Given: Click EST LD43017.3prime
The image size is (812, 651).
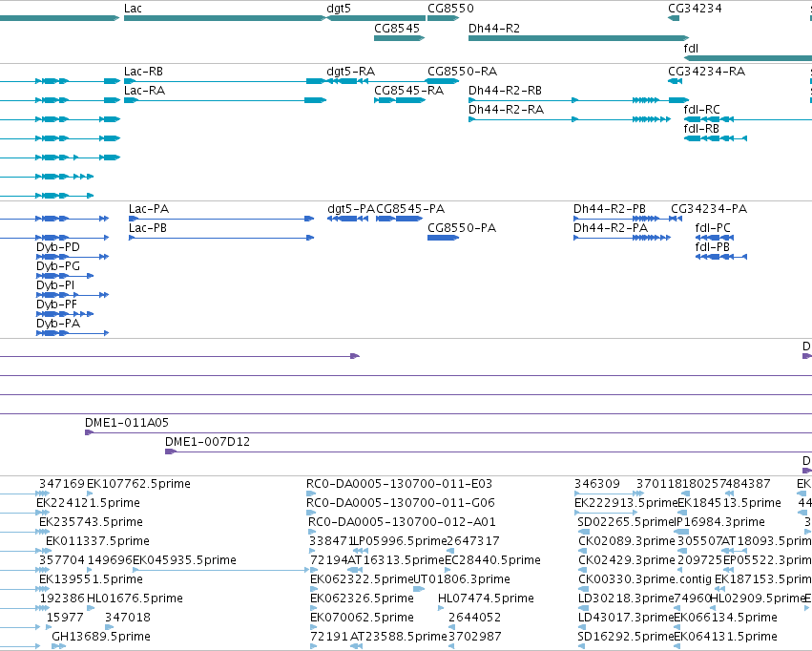Looking at the screenshot, I should 626,618.
